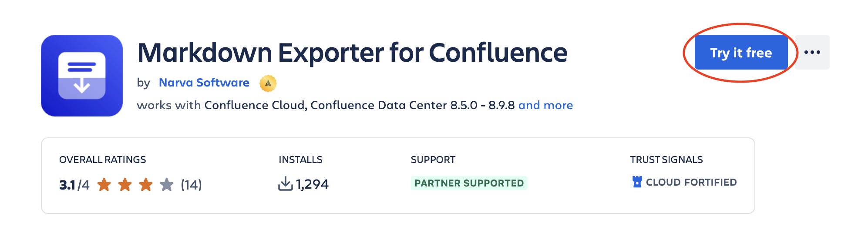Click the Cloud Fortified label

[691, 182]
